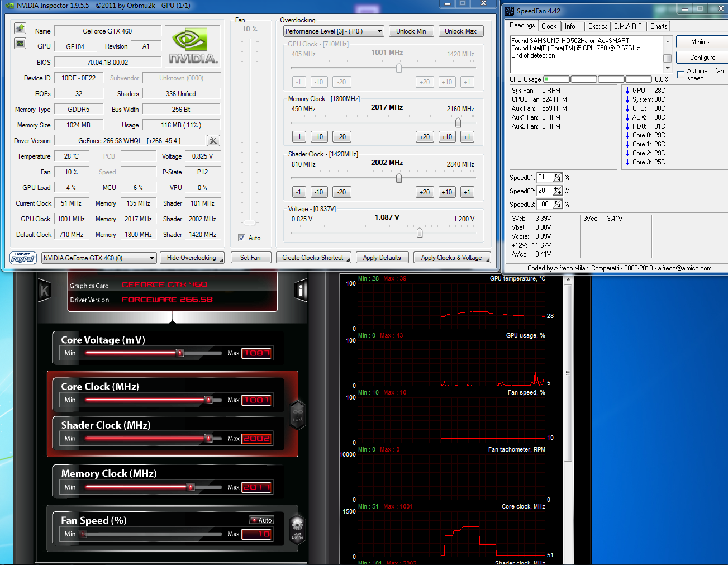Image resolution: width=728 pixels, height=565 pixels.
Task: Click the Inspector vertical Fan slider handle
Action: point(250,222)
